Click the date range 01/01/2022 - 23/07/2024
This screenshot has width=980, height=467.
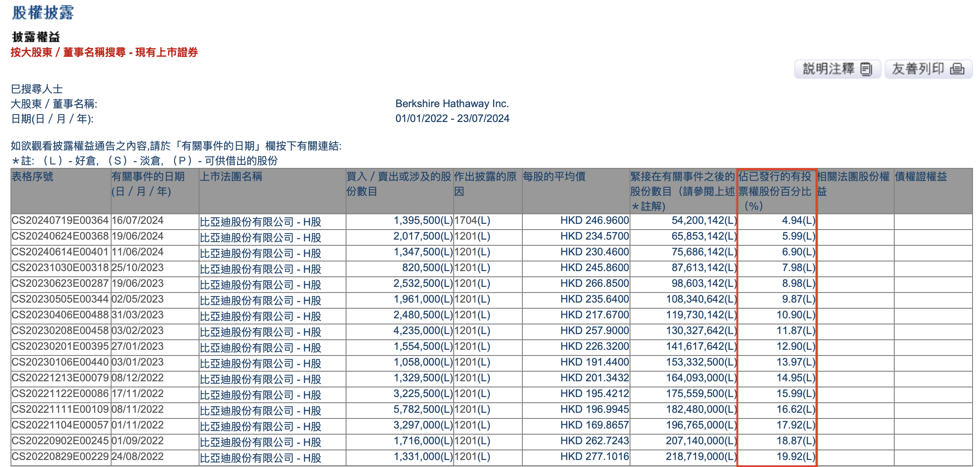(452, 118)
